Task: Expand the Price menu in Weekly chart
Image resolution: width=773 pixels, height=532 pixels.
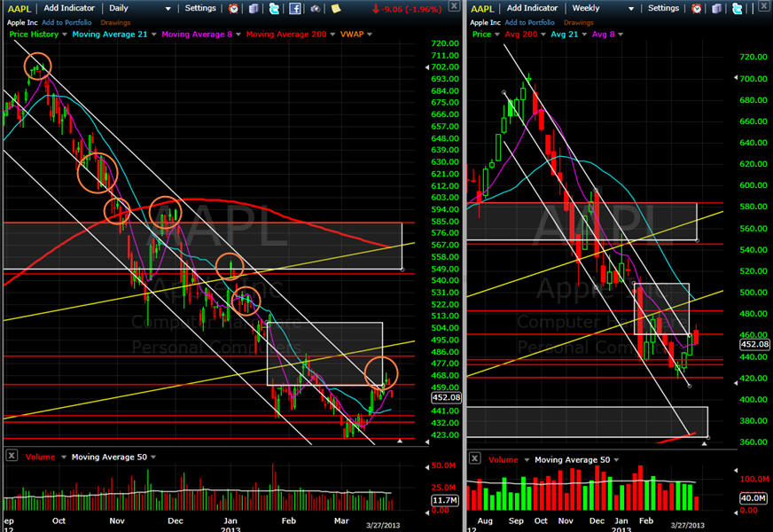Action: (497, 35)
